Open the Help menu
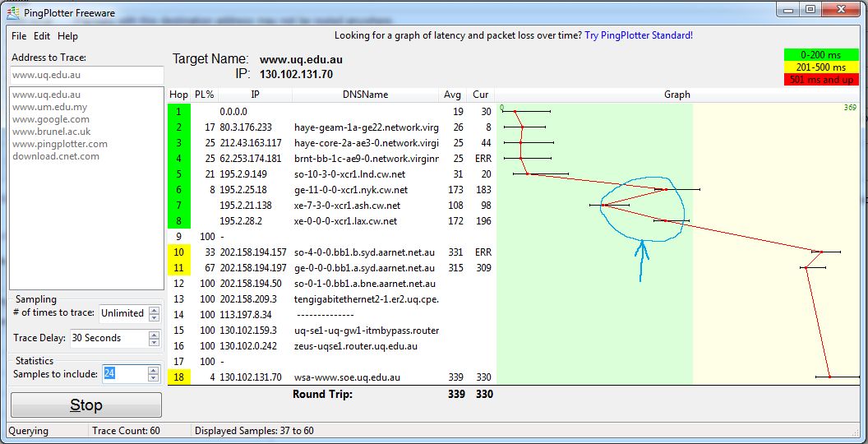Viewport: 868px width, 444px height. pyautogui.click(x=67, y=36)
